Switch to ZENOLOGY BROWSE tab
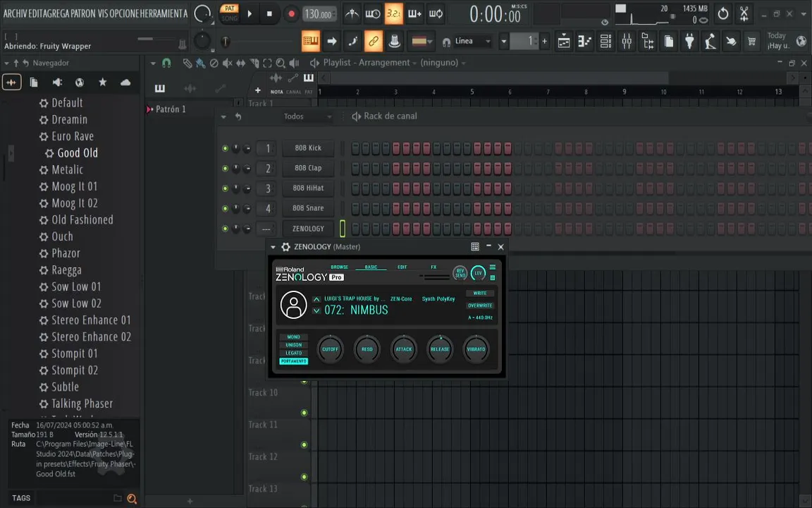This screenshot has height=508, width=812. [340, 267]
